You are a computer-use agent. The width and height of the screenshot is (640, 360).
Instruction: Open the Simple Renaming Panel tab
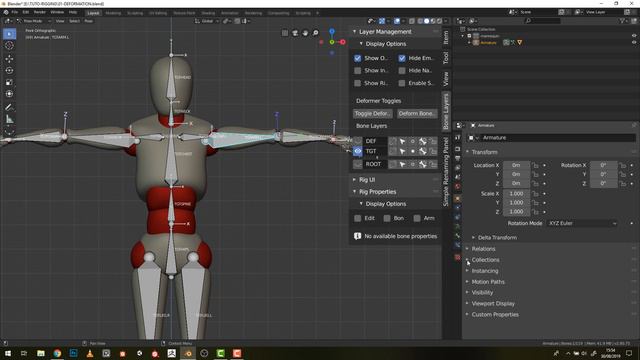[x=446, y=172]
